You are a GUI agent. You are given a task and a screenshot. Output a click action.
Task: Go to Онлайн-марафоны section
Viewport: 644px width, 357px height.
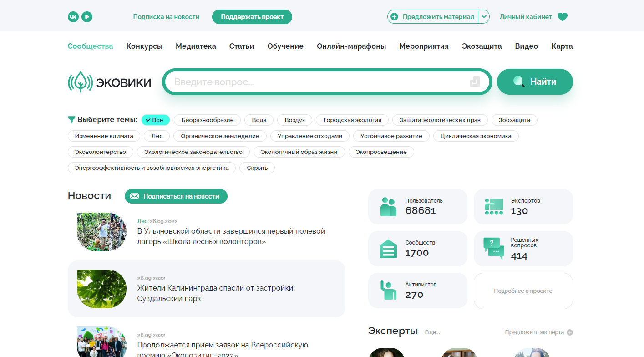click(x=351, y=46)
